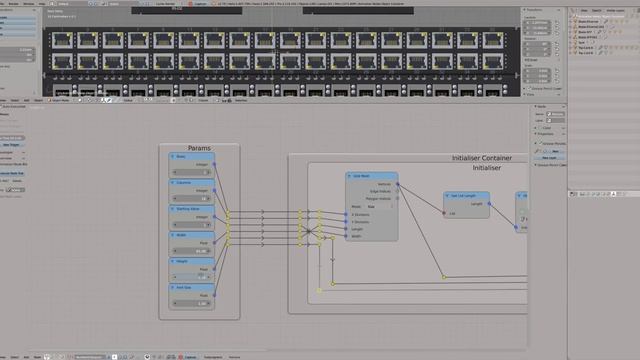Screen dimensions: 640x360
Task: Click the Starting Value node value field
Action: pyautogui.click(x=191, y=225)
